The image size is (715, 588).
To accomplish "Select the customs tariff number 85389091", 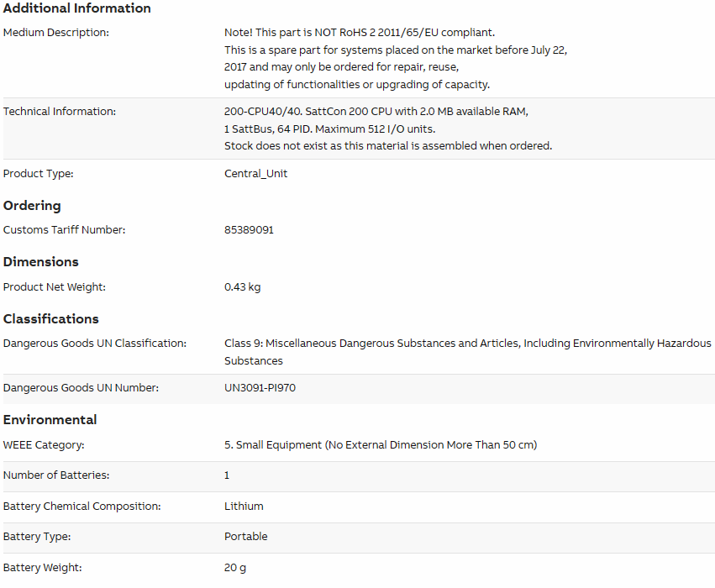I will (x=249, y=229).
